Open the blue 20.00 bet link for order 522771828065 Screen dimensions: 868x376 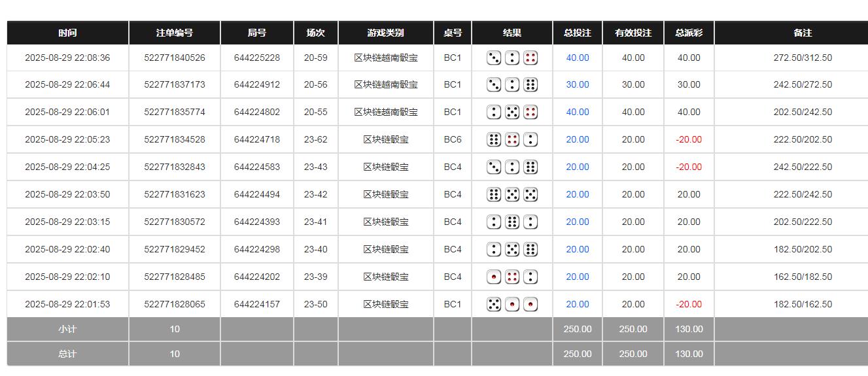pos(577,305)
